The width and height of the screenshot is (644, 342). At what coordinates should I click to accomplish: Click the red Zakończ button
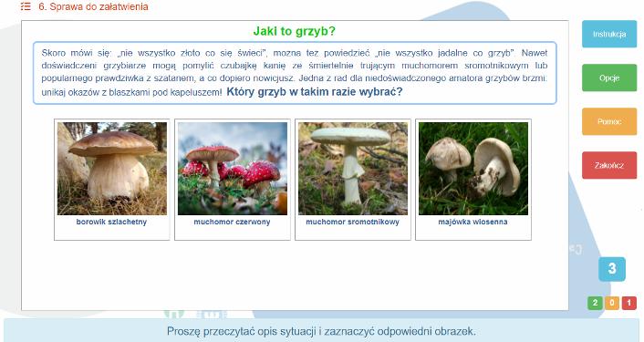609,165
